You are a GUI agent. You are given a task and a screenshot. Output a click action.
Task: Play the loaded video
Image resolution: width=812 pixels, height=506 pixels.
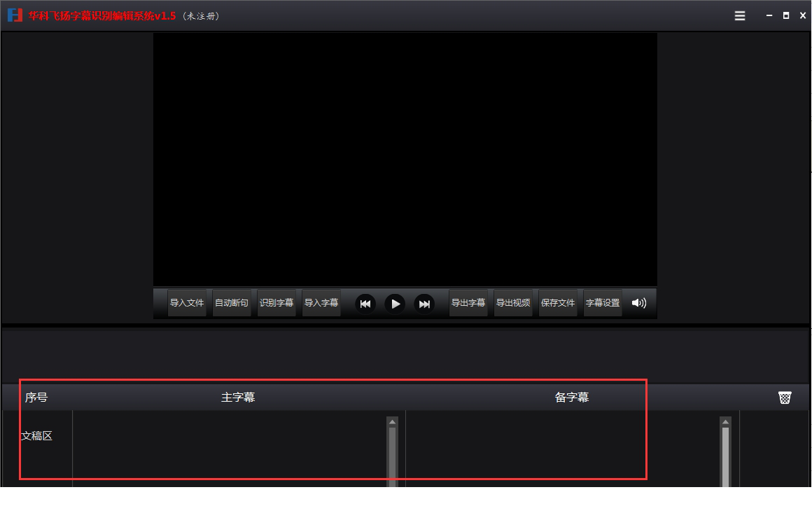(395, 303)
